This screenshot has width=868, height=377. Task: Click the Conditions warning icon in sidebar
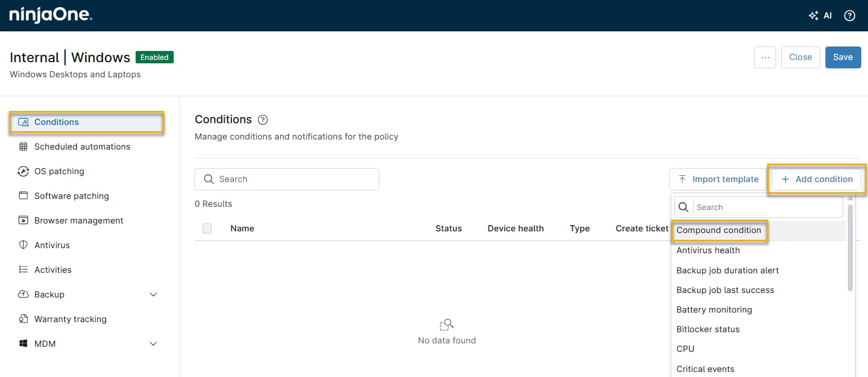coord(24,122)
